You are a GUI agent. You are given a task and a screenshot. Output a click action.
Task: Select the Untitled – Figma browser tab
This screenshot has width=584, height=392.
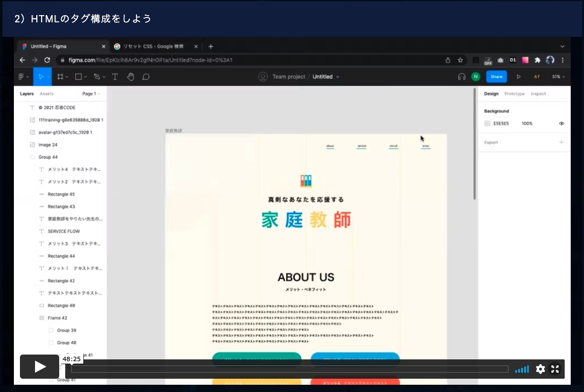(x=63, y=47)
